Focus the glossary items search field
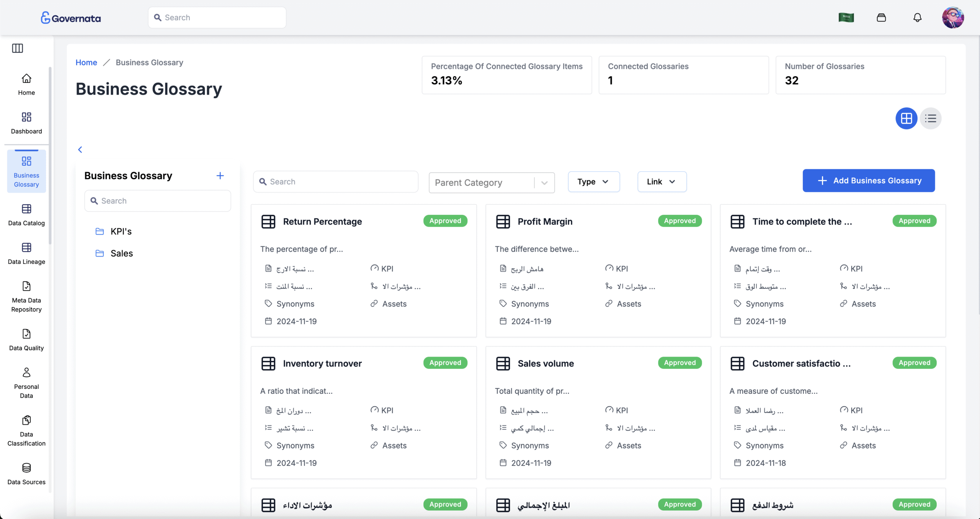The width and height of the screenshot is (980, 519). pyautogui.click(x=336, y=182)
